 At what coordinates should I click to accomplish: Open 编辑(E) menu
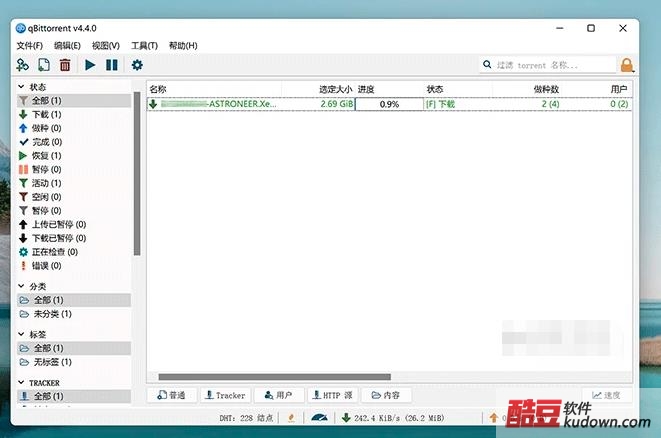pos(67,46)
